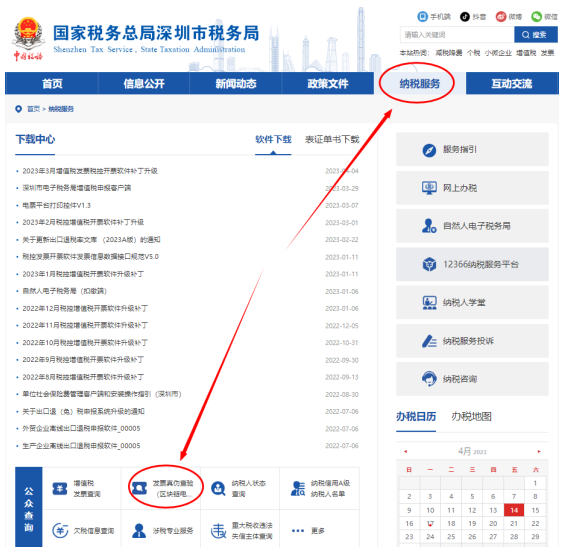Click the breadcrumb location pin icon
Screen dimensions: 566x553
pos(18,109)
